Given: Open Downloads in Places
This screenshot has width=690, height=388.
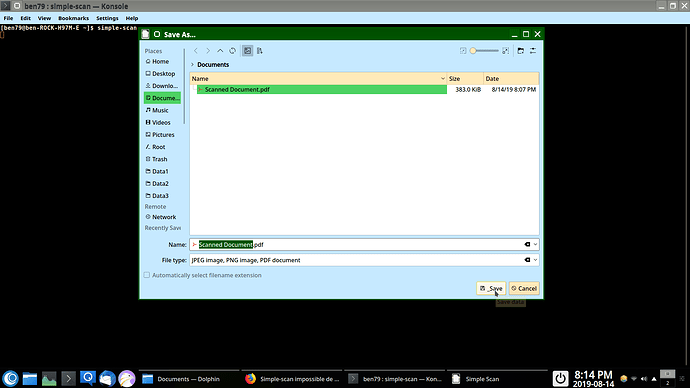Looking at the screenshot, I should click(162, 86).
